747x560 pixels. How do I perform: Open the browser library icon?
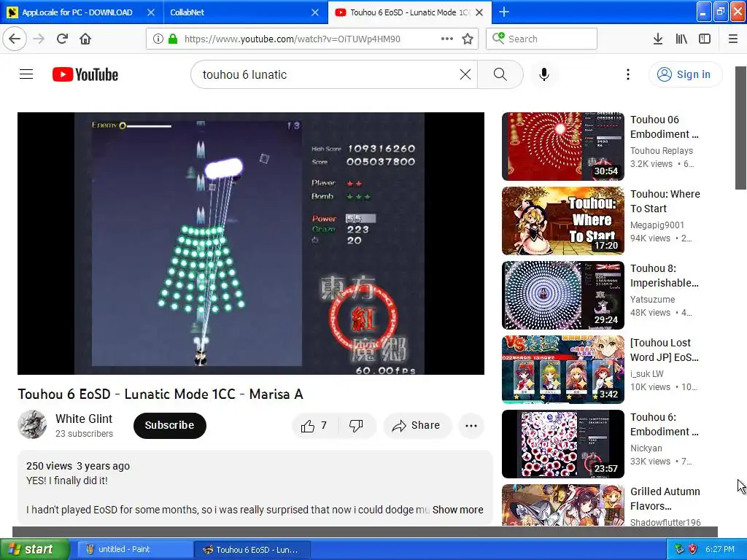(681, 39)
